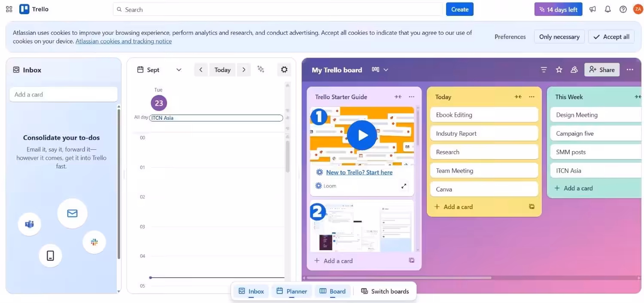Click the sparkle AI icon in planner
644x303 pixels.
click(x=261, y=69)
